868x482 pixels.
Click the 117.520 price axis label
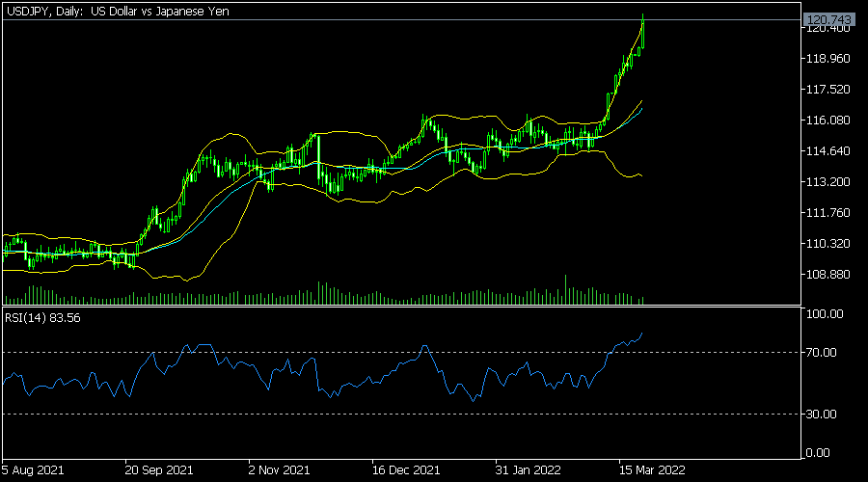coord(828,90)
